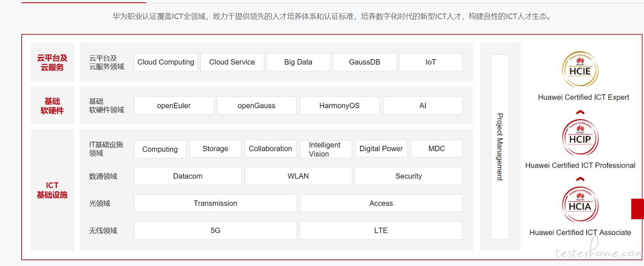Click the 光领域 row label

100,203
